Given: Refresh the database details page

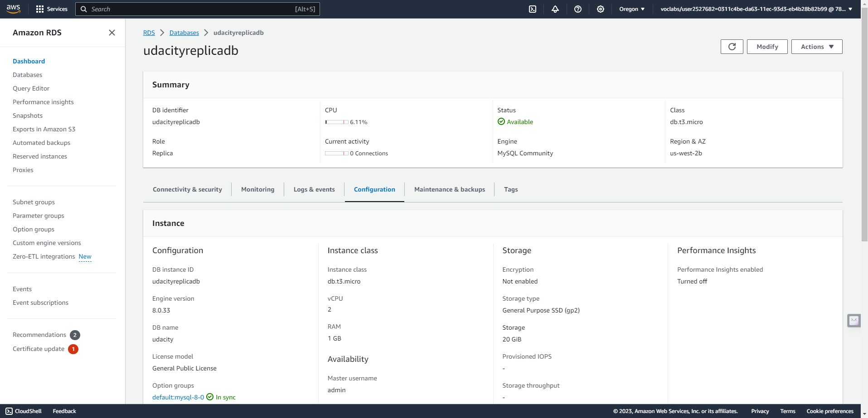Looking at the screenshot, I should 732,47.
